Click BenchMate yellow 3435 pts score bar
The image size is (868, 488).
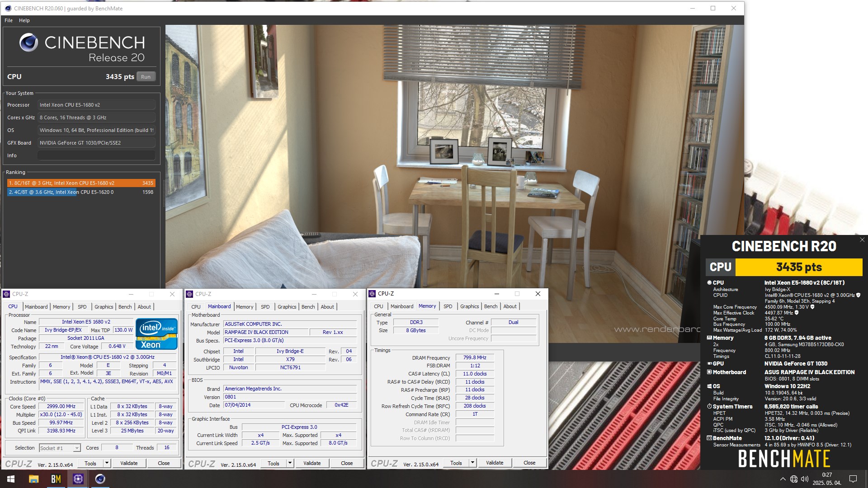click(799, 267)
